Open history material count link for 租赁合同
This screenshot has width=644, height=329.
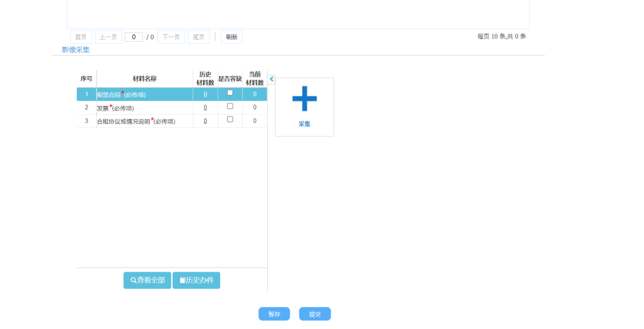[205, 95]
